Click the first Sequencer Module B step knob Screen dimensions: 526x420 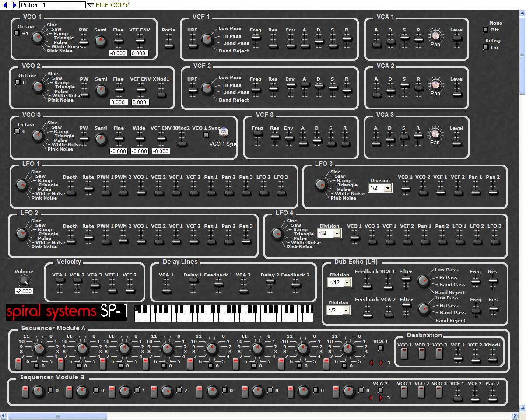(x=39, y=391)
